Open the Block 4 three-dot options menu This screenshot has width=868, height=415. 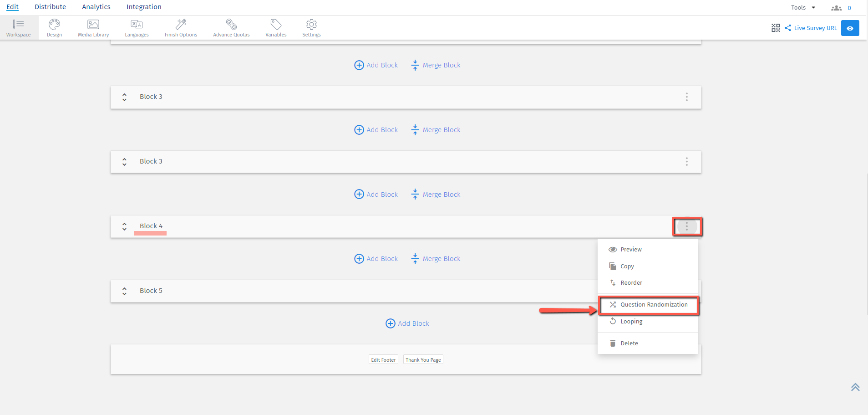point(687,226)
